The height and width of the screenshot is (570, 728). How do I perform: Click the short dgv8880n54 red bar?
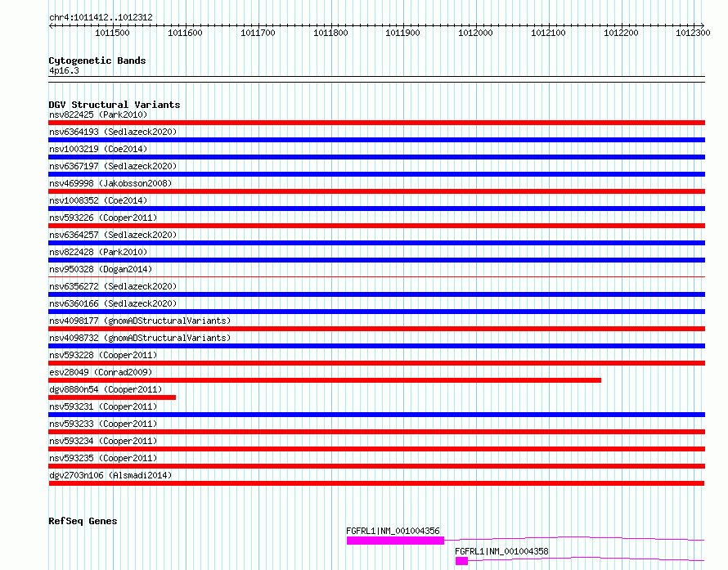click(x=112, y=397)
